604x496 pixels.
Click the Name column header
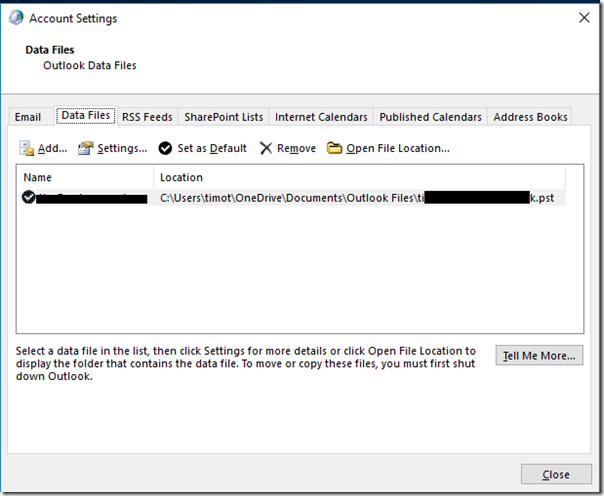[85, 177]
